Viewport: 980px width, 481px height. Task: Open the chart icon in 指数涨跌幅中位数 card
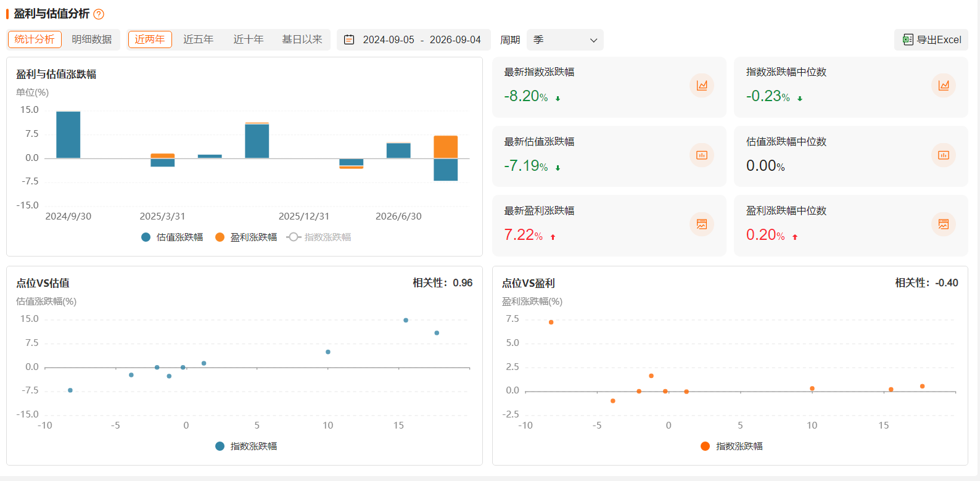pyautogui.click(x=944, y=85)
